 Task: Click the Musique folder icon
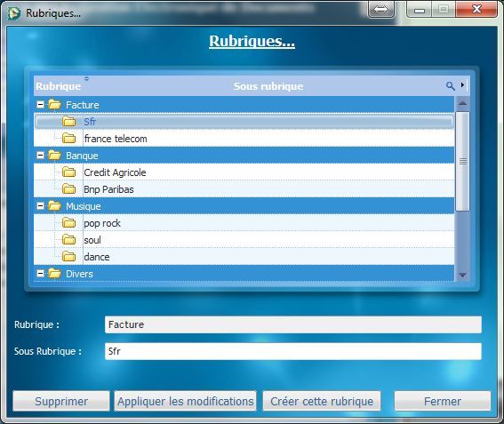(x=54, y=205)
